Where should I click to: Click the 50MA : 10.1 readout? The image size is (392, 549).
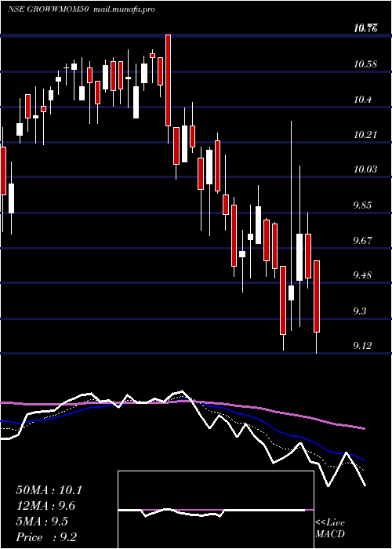point(49,490)
